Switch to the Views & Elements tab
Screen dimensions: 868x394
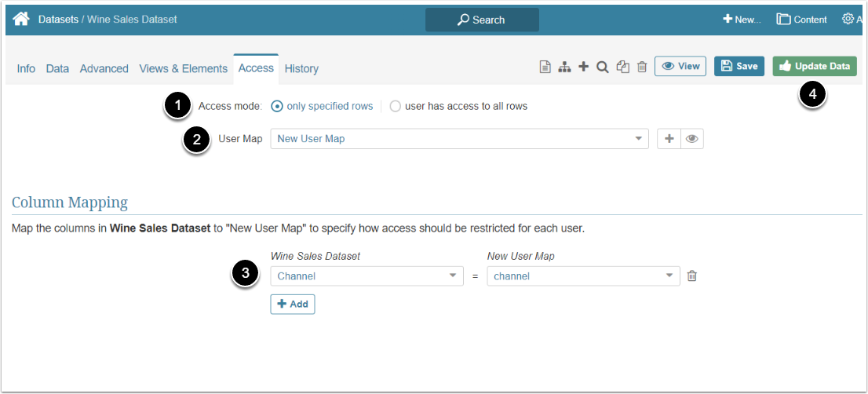pos(183,68)
